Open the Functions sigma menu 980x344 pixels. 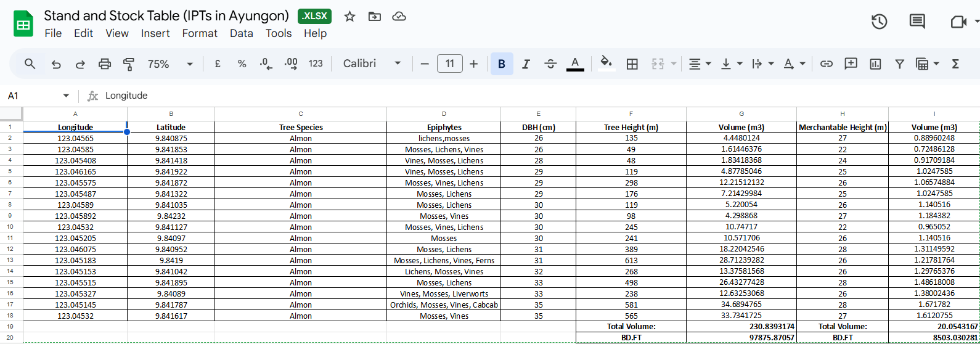click(x=955, y=63)
